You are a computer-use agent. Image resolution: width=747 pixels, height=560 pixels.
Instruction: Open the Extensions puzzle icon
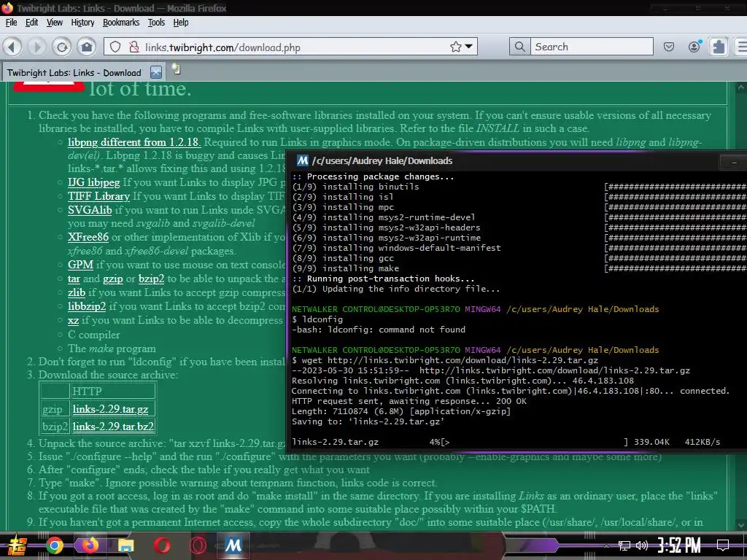[x=719, y=47]
